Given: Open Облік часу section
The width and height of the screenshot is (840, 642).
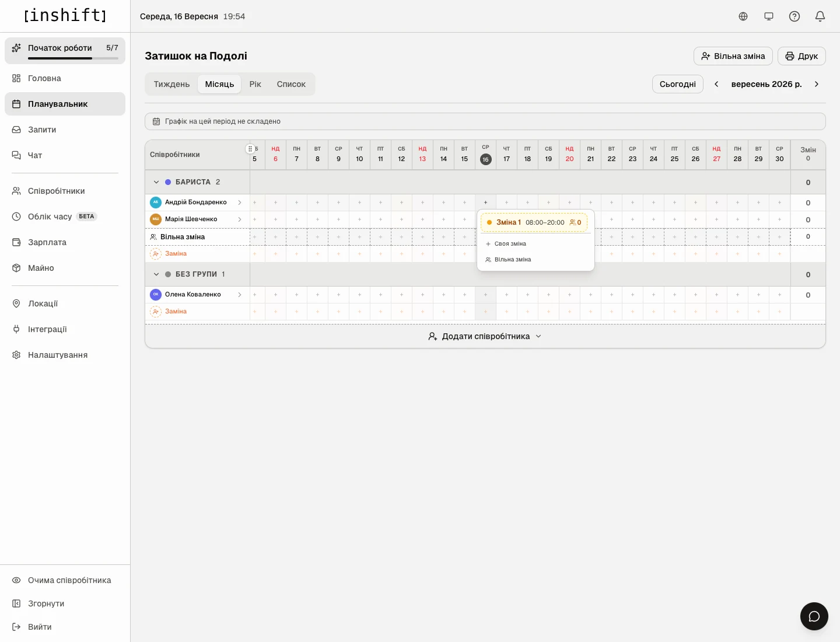Looking at the screenshot, I should (65, 217).
